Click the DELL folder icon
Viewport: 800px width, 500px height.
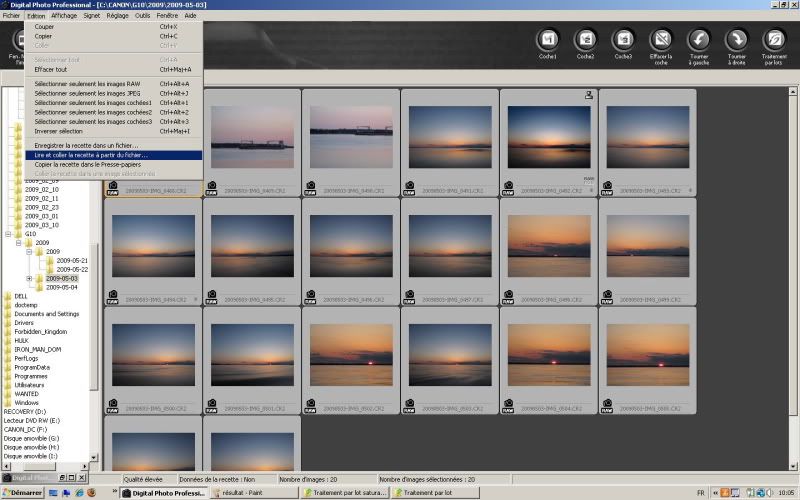click(x=8, y=296)
